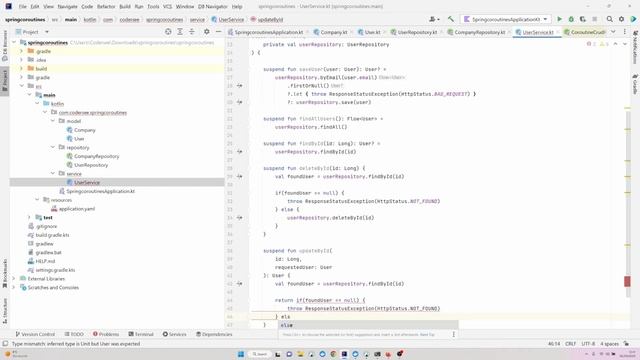The width and height of the screenshot is (640, 360).
Task: Toggle the DB Browser tool window on the left edge
Action: coord(5,46)
